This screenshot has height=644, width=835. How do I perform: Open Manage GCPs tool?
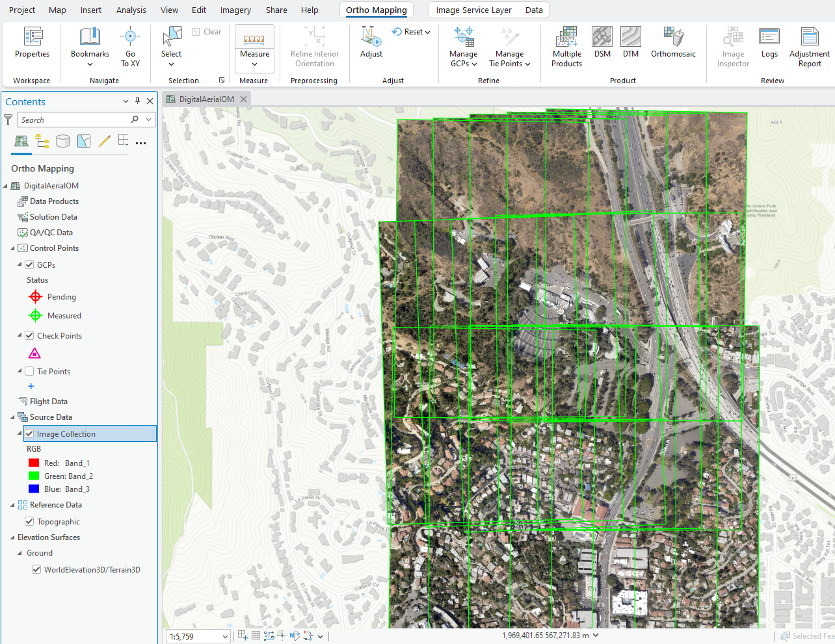point(464,47)
